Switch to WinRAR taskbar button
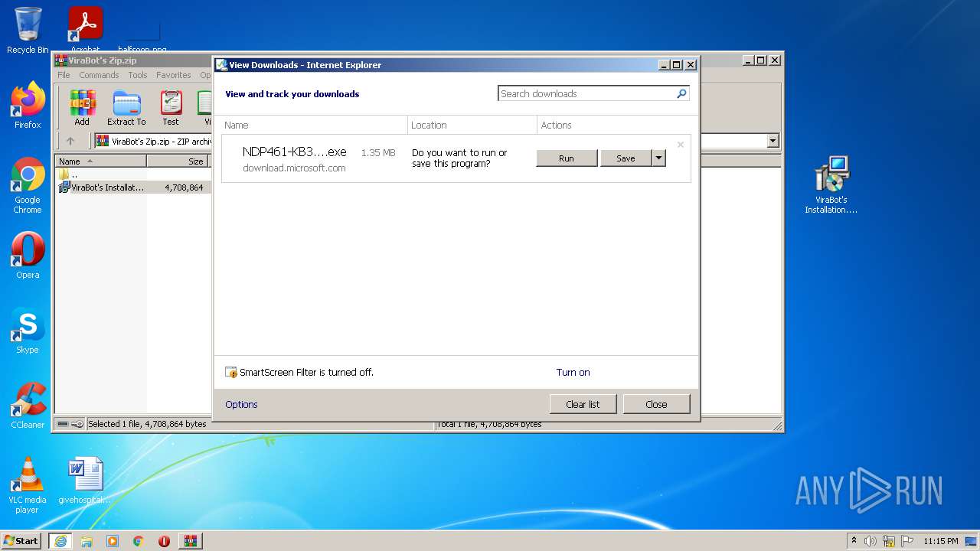Viewport: 980px width, 551px height. (x=191, y=540)
